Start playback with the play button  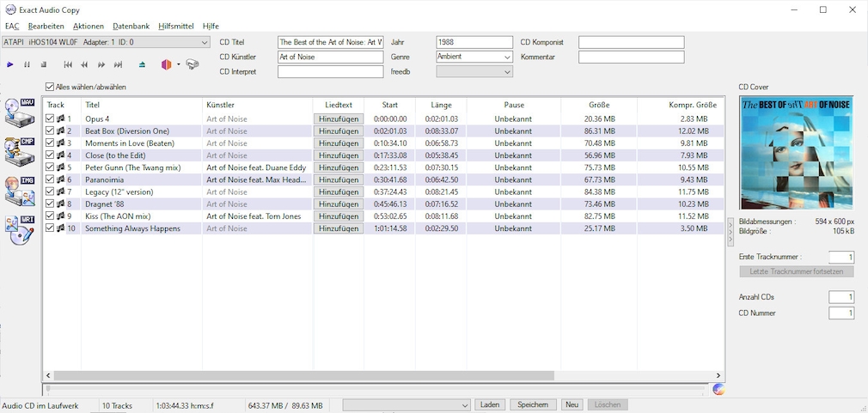pyautogui.click(x=10, y=64)
